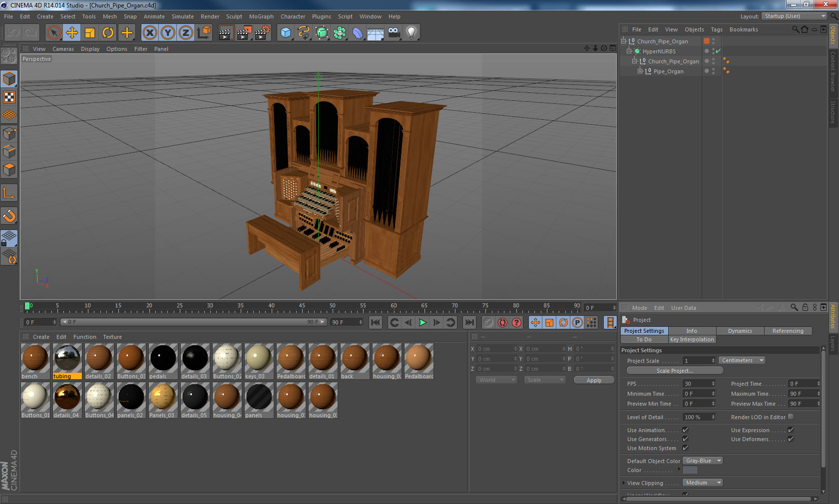The height and width of the screenshot is (504, 839).
Task: Open viewport Cameras menu
Action: click(x=63, y=49)
